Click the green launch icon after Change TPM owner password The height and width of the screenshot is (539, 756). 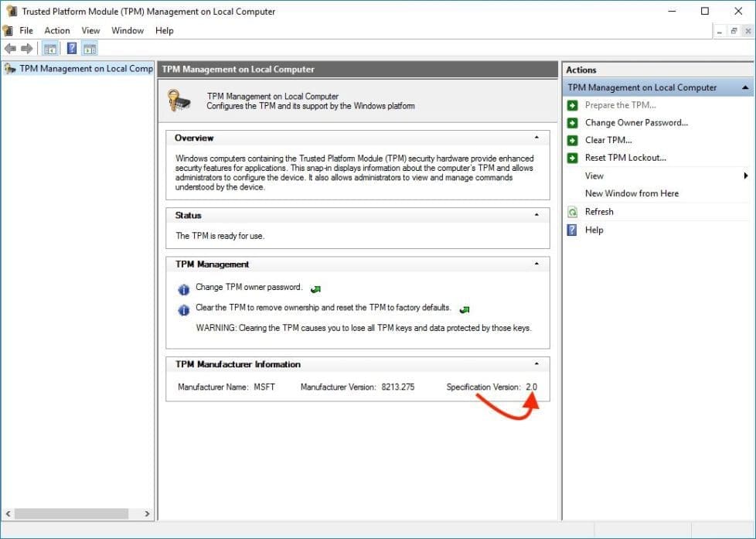(x=315, y=288)
